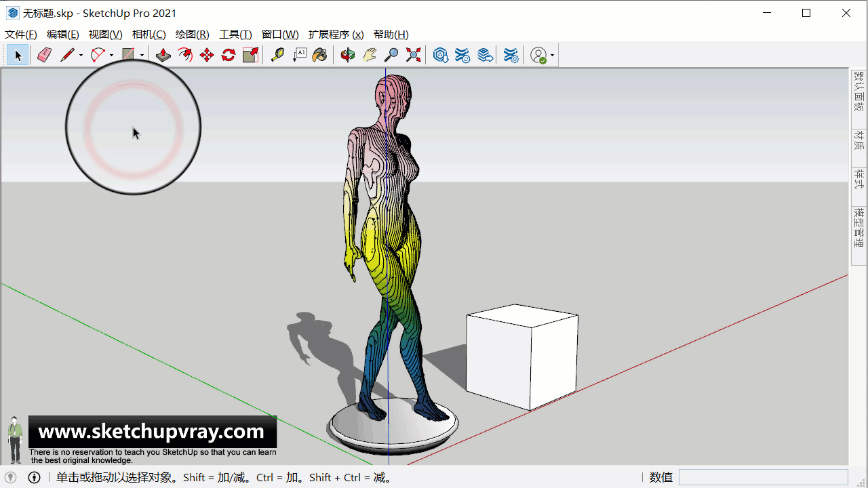Open the 扩展程序 (x) menu

pos(336,35)
